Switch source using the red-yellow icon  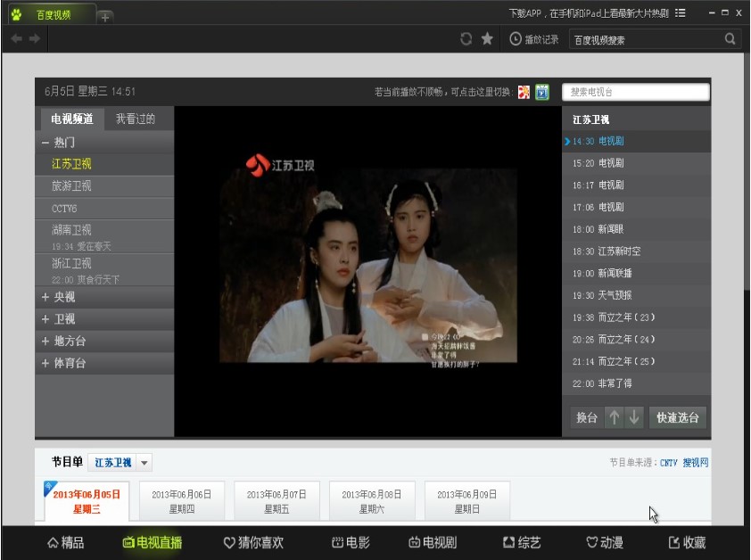[524, 92]
